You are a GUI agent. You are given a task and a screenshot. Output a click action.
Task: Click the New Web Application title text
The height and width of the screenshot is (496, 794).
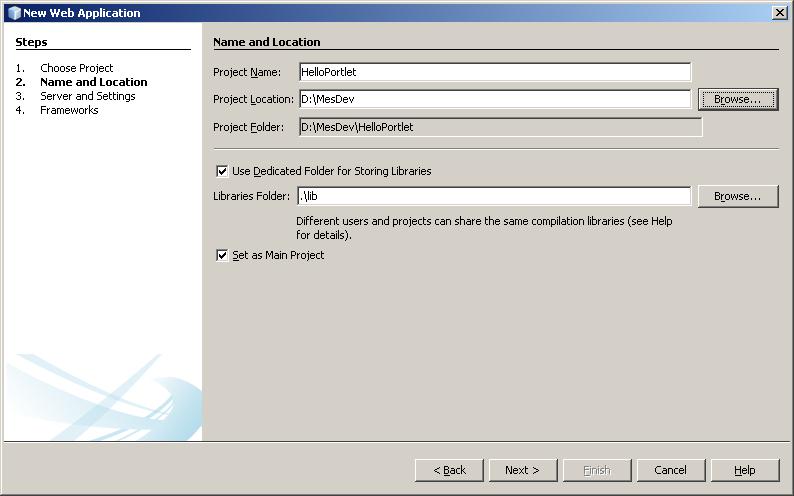click(x=82, y=13)
